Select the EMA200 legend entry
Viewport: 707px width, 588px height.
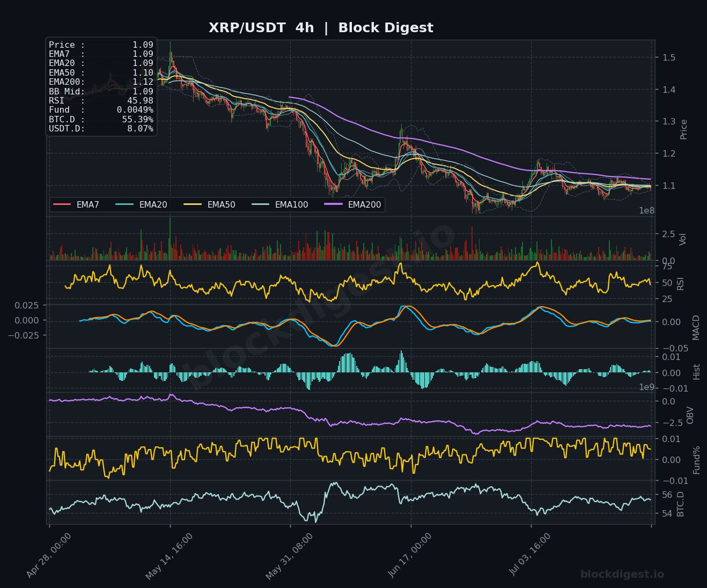pyautogui.click(x=353, y=204)
